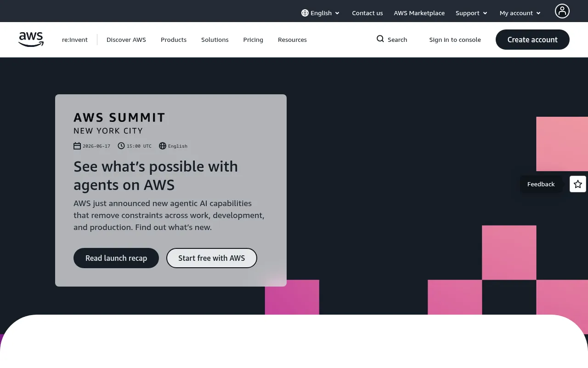Image resolution: width=588 pixels, height=368 pixels.
Task: Open the re:Invent nav item
Action: pyautogui.click(x=75, y=40)
